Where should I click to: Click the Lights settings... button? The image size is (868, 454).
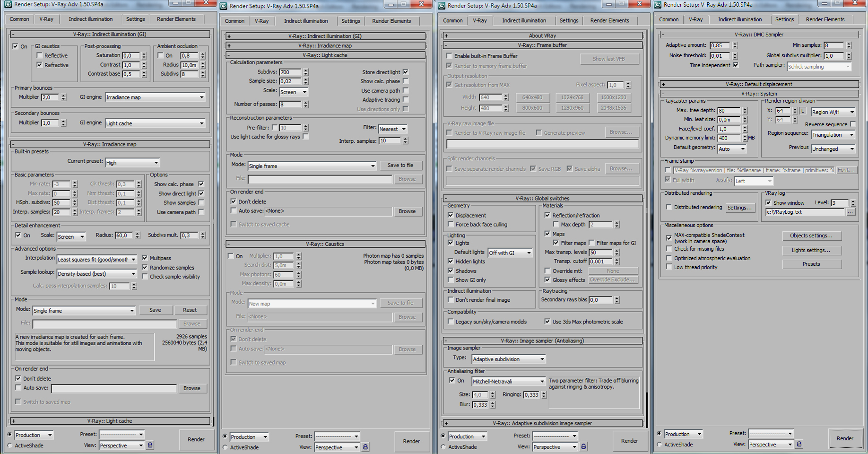[811, 250]
